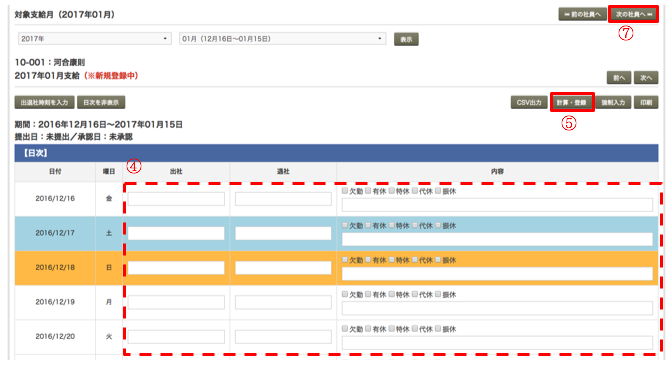Check 欠勤 for 2016/12/16

(345, 191)
